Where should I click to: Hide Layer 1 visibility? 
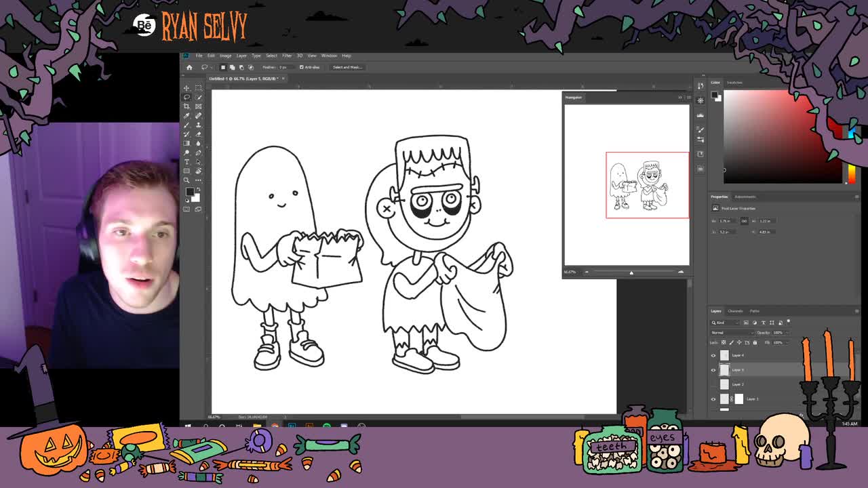point(713,399)
